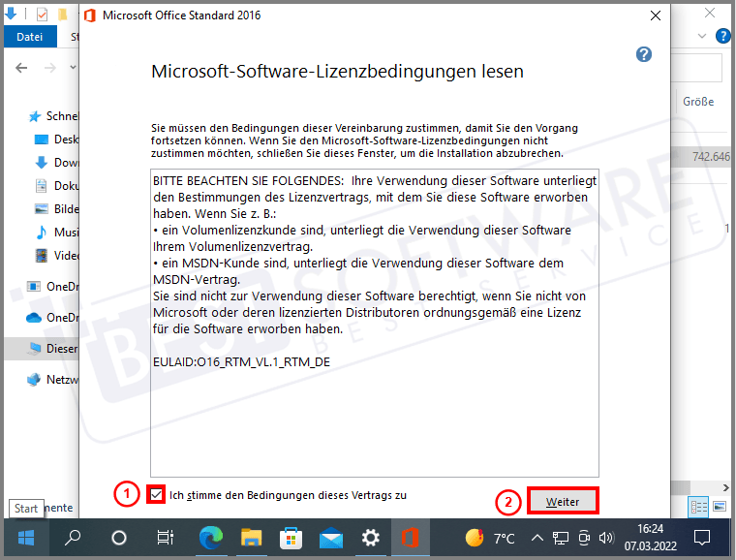736x560 pixels.
Task: Click the file size value 742.646
Action: 711,156
